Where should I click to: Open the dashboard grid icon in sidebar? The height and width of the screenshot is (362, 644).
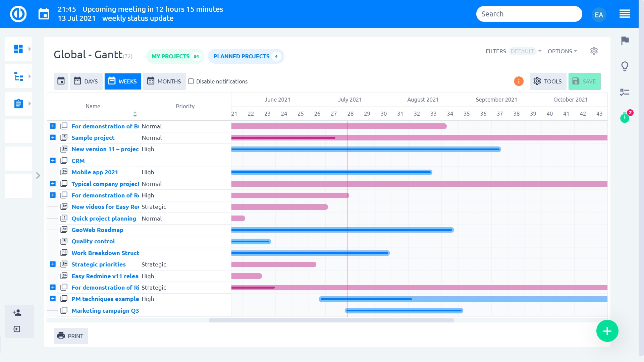click(x=18, y=49)
